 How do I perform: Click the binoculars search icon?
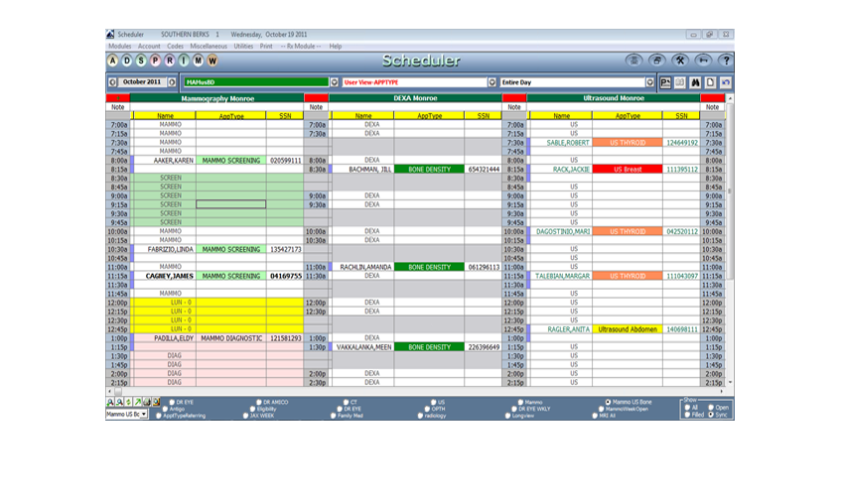[695, 82]
